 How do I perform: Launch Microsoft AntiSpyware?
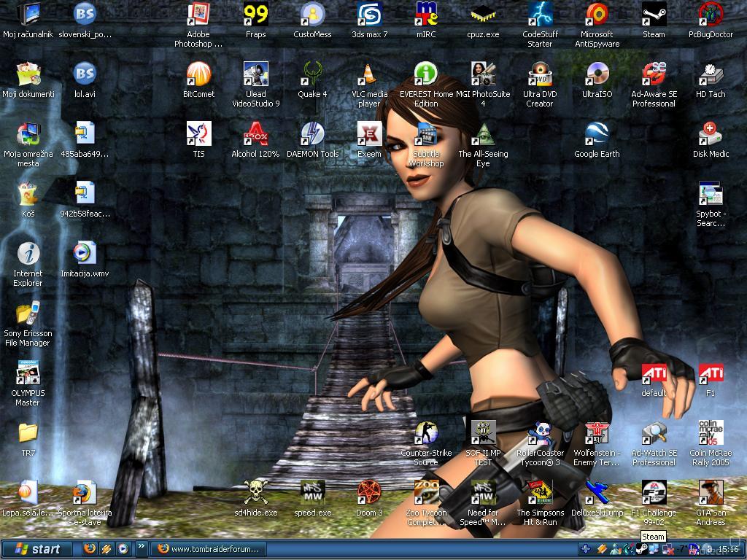(x=597, y=24)
